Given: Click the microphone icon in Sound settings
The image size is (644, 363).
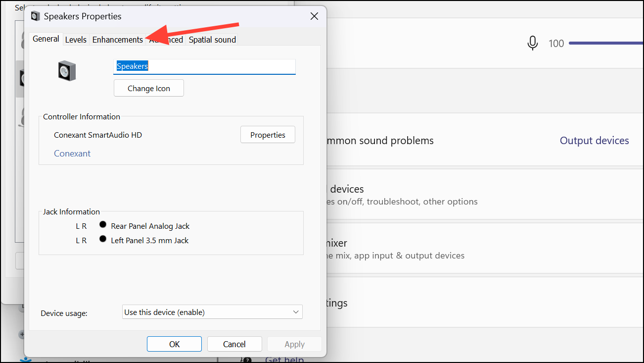Looking at the screenshot, I should (533, 43).
